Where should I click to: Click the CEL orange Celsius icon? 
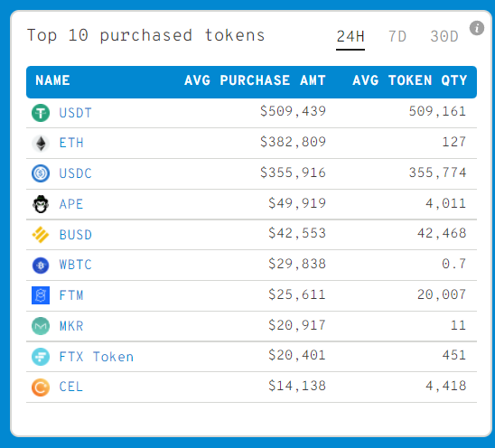pos(41,387)
